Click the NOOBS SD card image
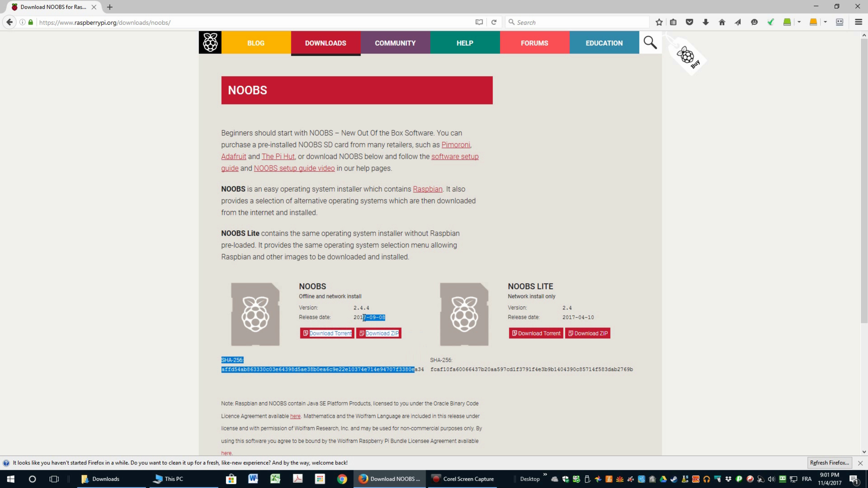 click(255, 314)
